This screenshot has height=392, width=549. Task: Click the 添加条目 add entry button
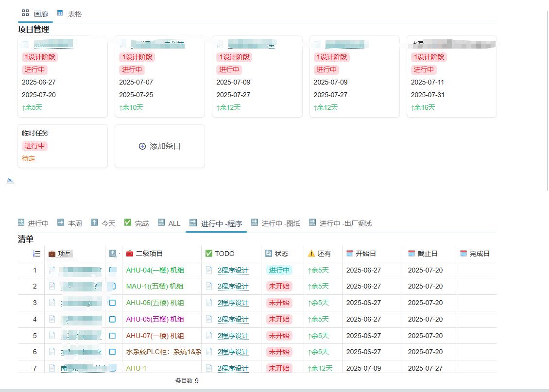click(160, 146)
